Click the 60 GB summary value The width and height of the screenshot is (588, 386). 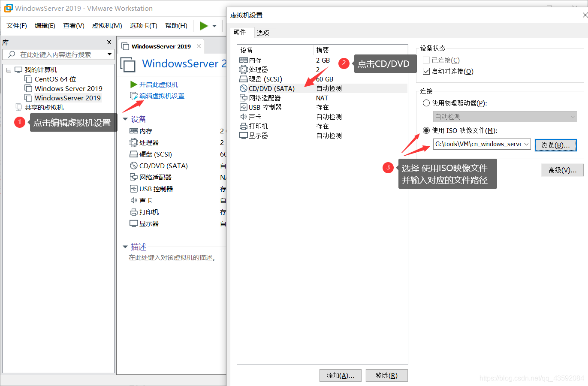[x=325, y=79]
